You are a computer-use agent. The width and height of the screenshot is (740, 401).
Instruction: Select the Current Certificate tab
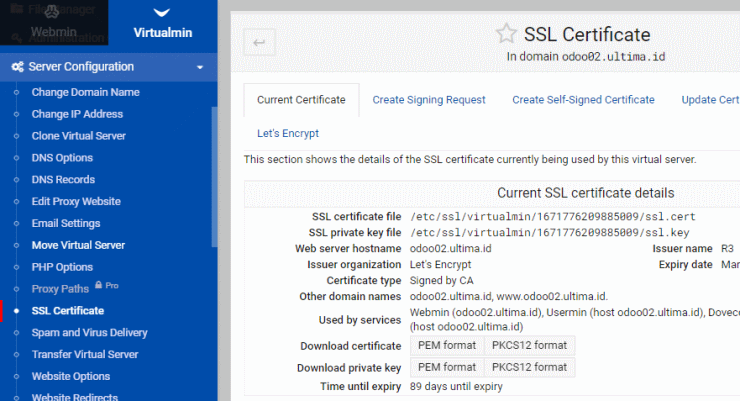(x=301, y=100)
